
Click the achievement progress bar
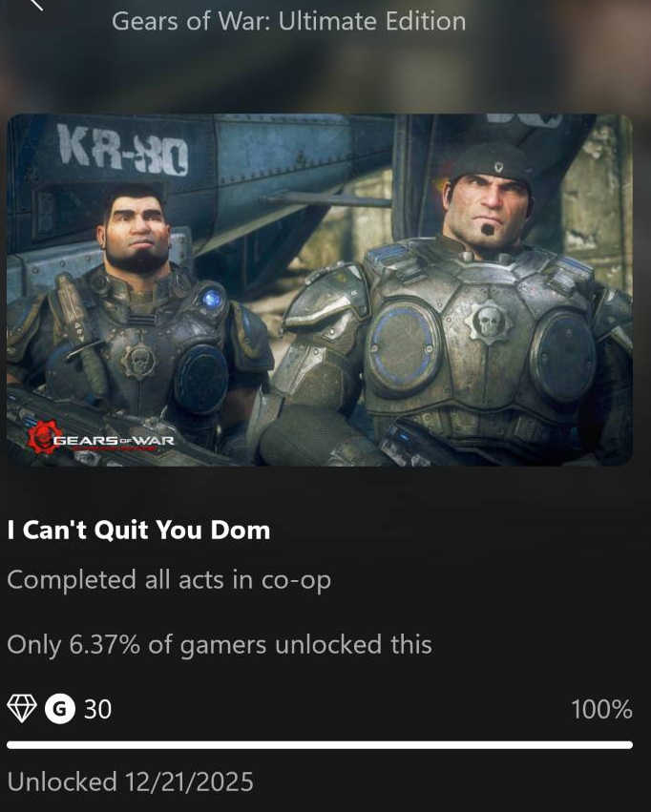click(320, 744)
